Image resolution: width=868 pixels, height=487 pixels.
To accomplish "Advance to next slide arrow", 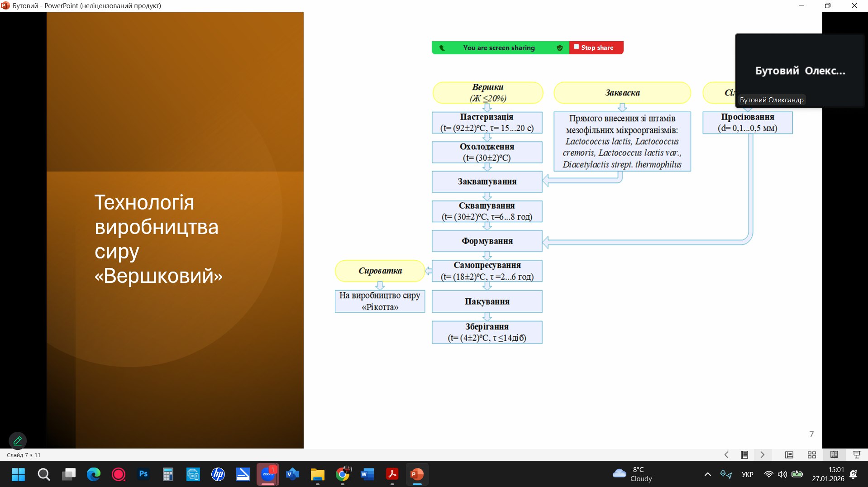I will coord(763,455).
